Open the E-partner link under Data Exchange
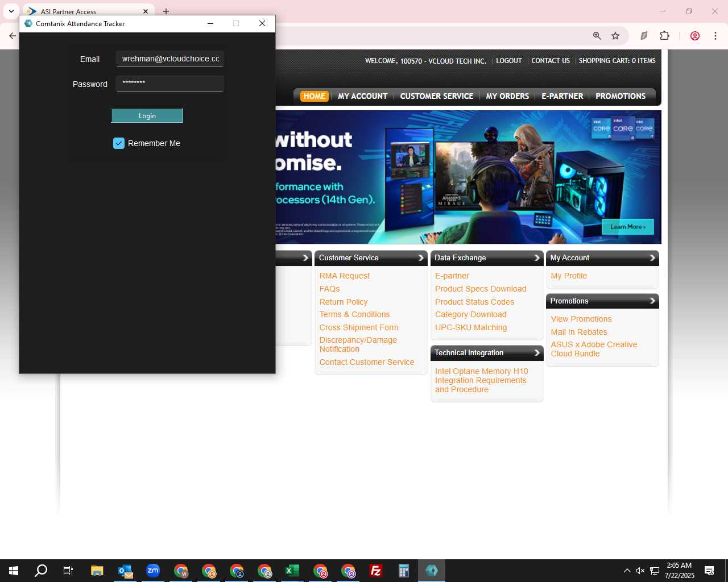Image resolution: width=728 pixels, height=582 pixels. click(452, 276)
